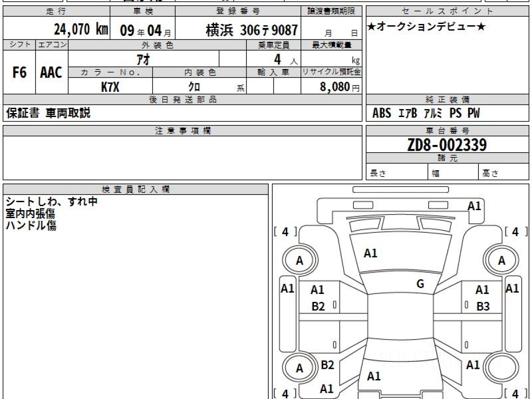This screenshot has height=399, width=532.
Task: Click chassis number ZD8-002339
Action: [x=447, y=145]
